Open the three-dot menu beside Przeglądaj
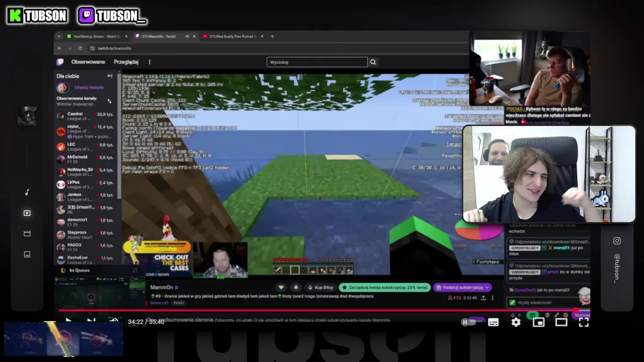Image resolution: width=644 pixels, height=362 pixels. [149, 62]
